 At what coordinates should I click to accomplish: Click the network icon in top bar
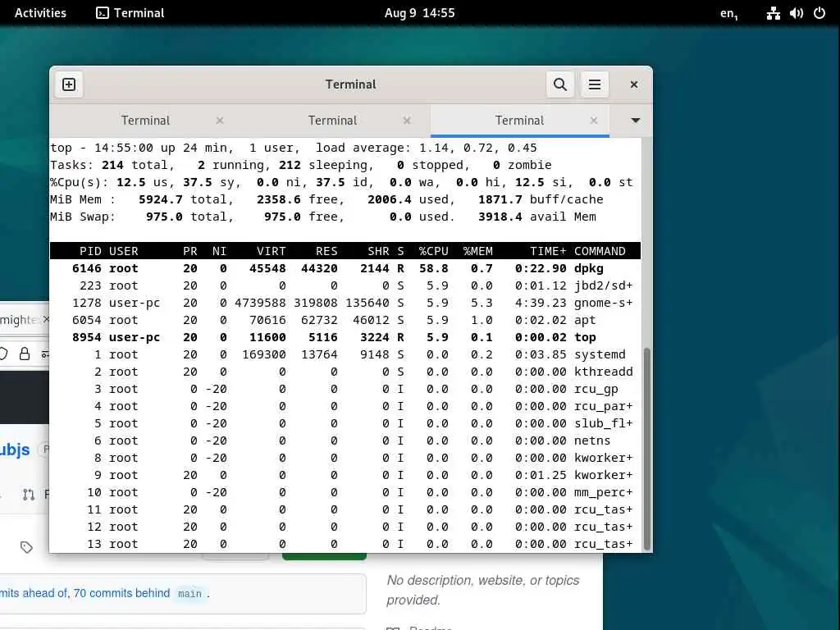tap(773, 13)
